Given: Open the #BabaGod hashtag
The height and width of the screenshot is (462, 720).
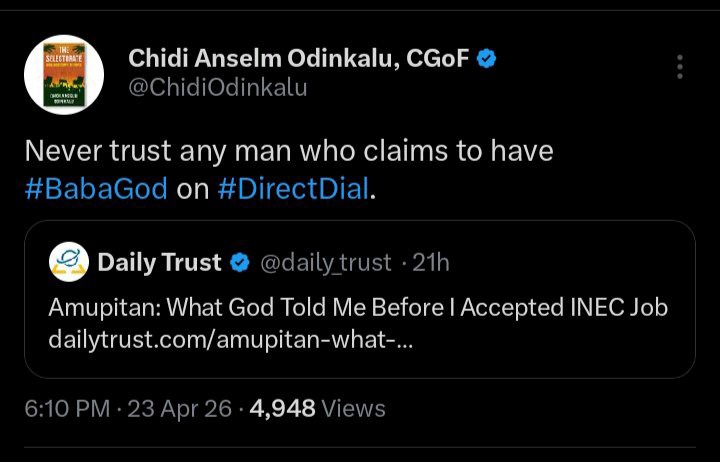Looking at the screenshot, I should pyautogui.click(x=96, y=189).
